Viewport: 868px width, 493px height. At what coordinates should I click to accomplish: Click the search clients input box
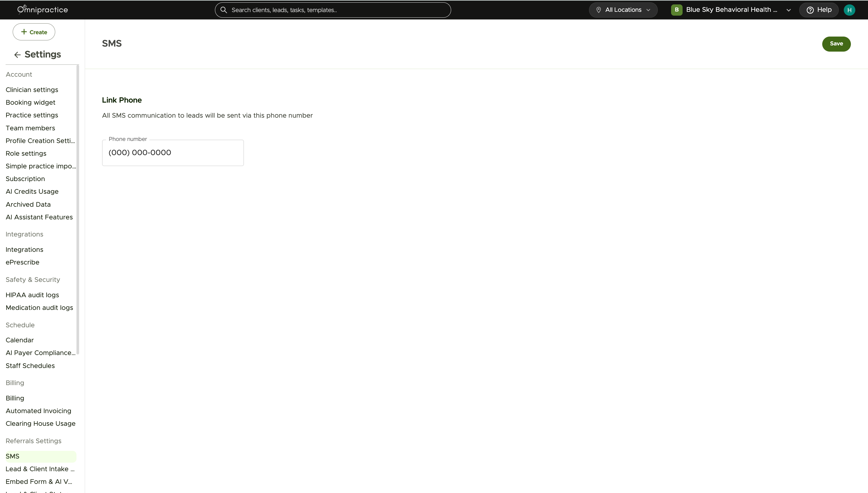(333, 10)
